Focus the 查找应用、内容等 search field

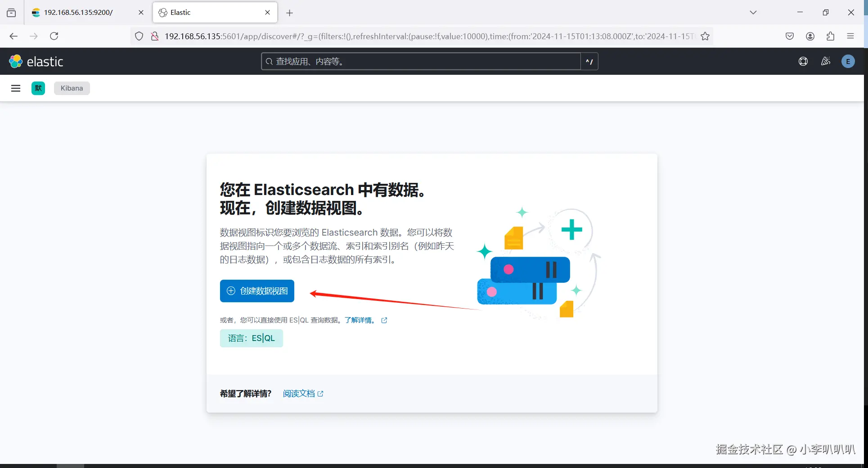pos(421,61)
